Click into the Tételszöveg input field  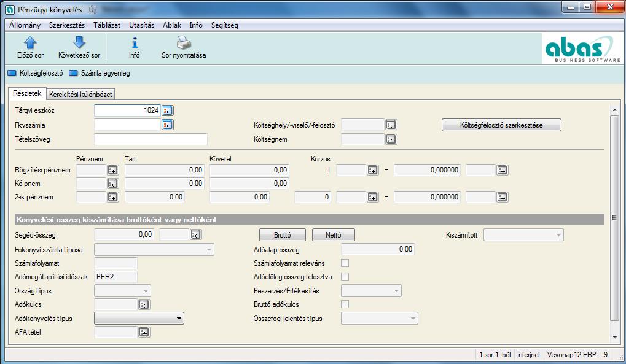click(x=151, y=139)
